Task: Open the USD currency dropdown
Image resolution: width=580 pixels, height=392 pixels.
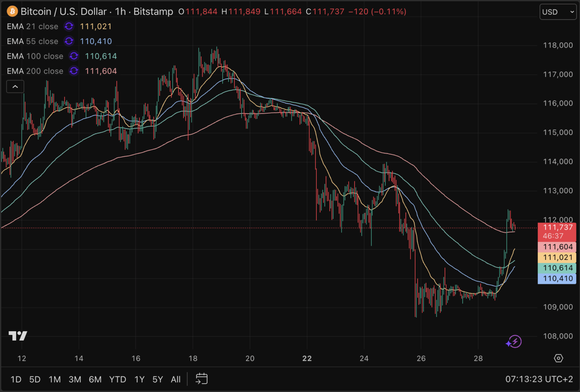Action: (x=558, y=12)
